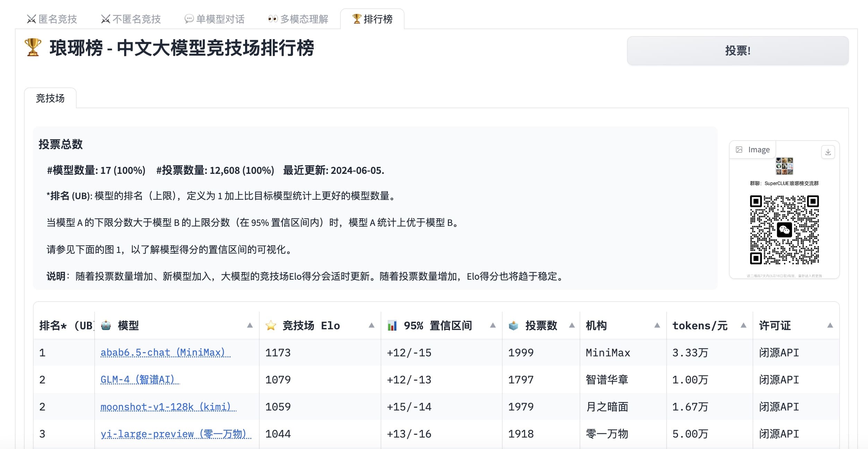Sort by 竞技场 Elo column arrow

click(371, 325)
